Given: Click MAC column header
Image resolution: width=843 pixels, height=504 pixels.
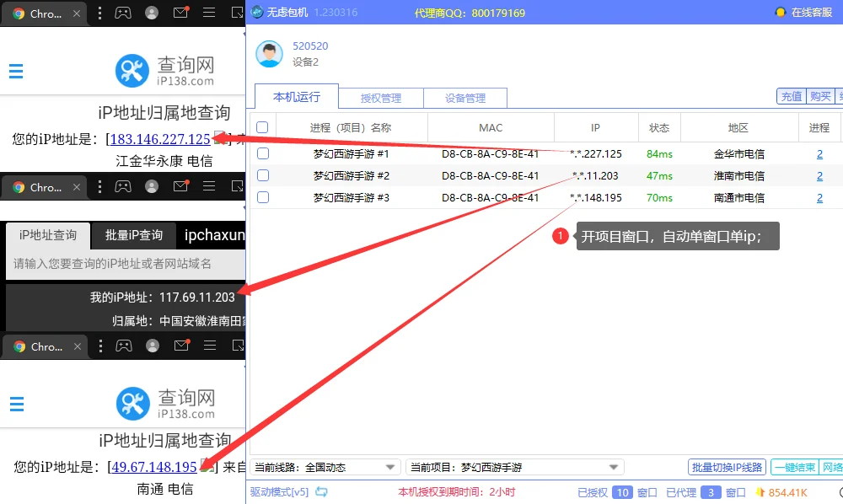Looking at the screenshot, I should click(491, 128).
